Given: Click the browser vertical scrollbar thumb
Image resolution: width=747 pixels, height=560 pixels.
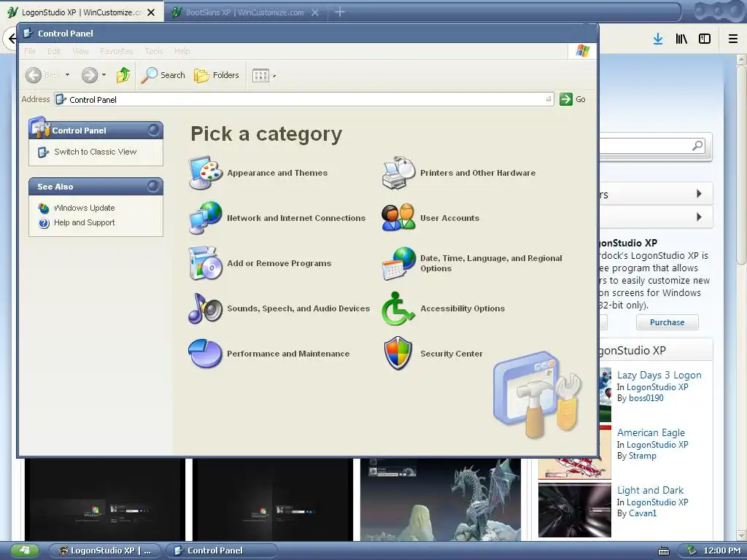Looking at the screenshot, I should tap(741, 164).
